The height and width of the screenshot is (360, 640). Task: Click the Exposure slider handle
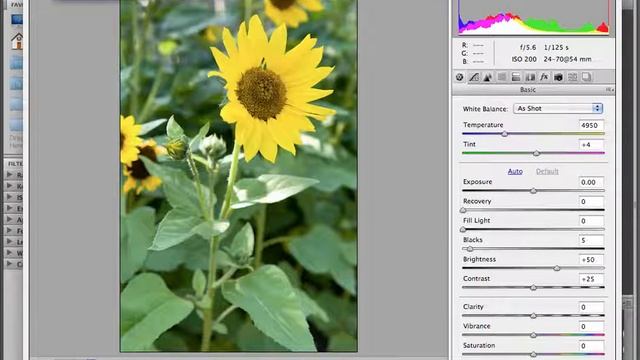coord(533,191)
